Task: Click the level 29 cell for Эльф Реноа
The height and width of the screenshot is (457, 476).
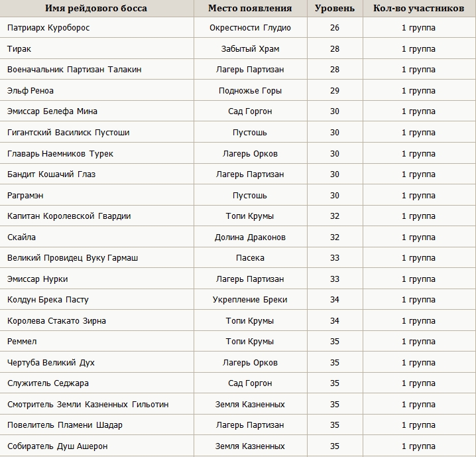Action: [x=335, y=91]
